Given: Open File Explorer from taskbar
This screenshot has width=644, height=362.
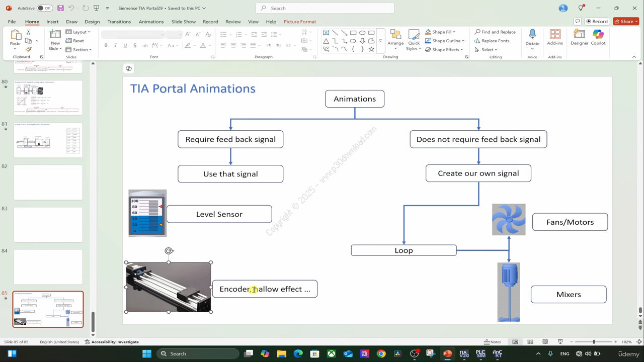Looking at the screenshot, I should (281, 353).
